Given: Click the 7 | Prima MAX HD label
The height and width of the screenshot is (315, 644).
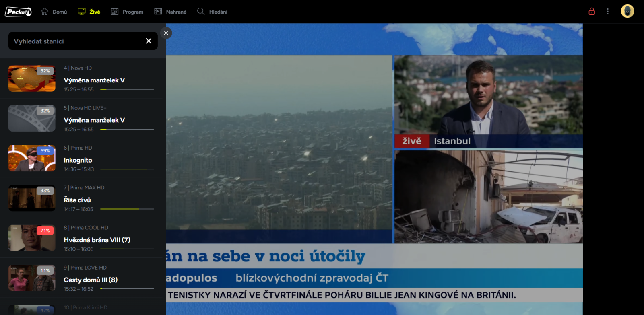Looking at the screenshot, I should coord(84,187).
